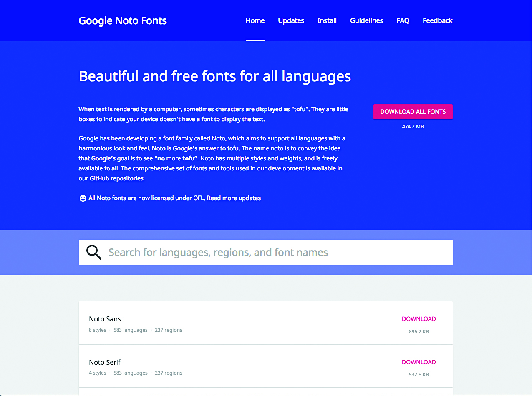Click the 474.2 MB size label

coord(413,126)
